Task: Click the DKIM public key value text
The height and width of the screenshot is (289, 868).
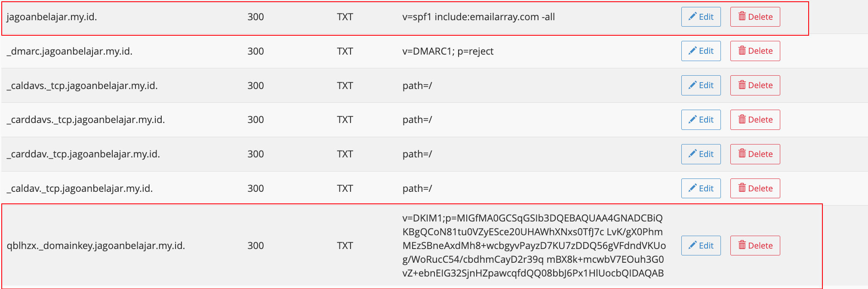Action: click(533, 246)
